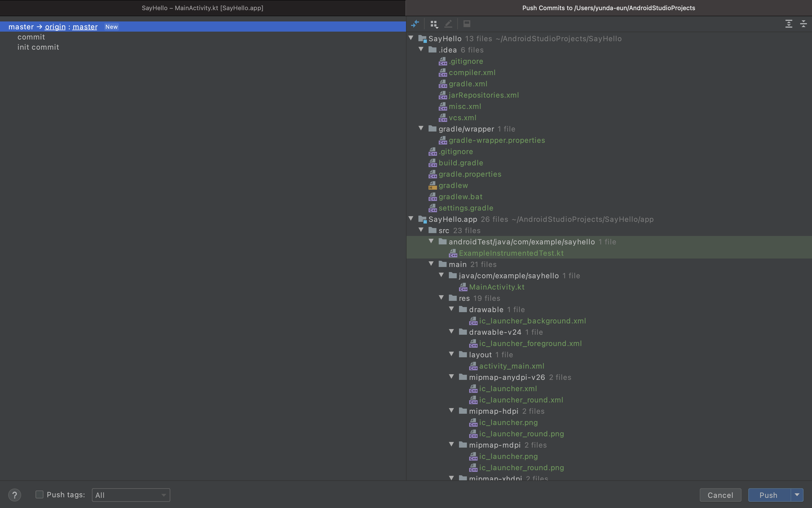
Task: Select gradle.properties in the file tree
Action: 470,174
